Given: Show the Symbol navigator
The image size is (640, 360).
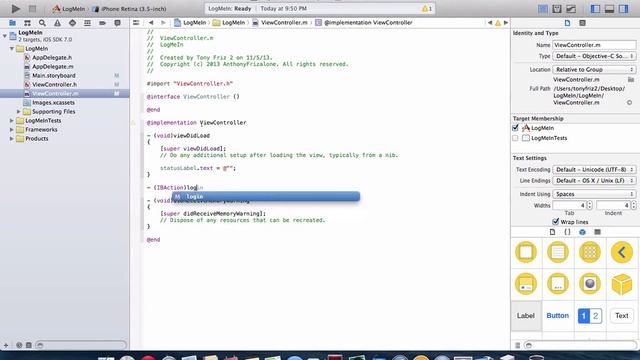Looking at the screenshot, I should coord(27,23).
